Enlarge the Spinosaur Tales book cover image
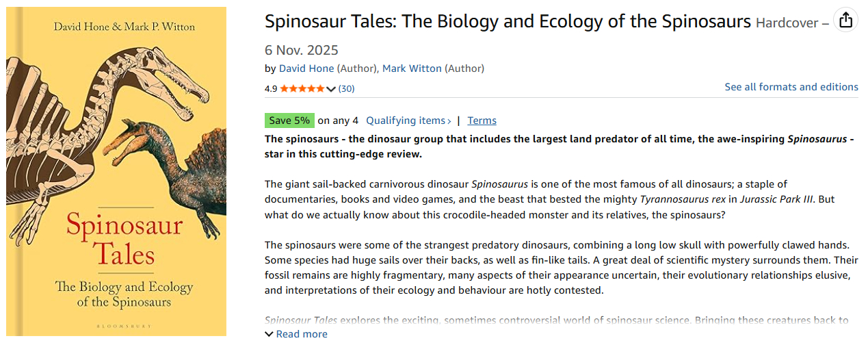The image size is (868, 345). 116,171
